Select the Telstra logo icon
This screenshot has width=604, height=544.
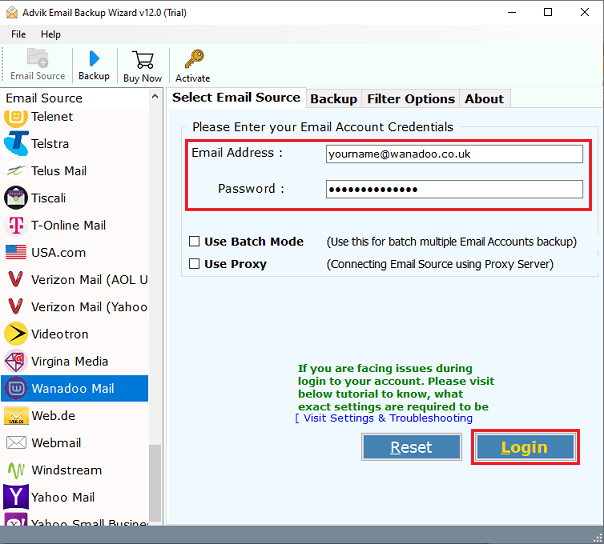pyautogui.click(x=16, y=143)
